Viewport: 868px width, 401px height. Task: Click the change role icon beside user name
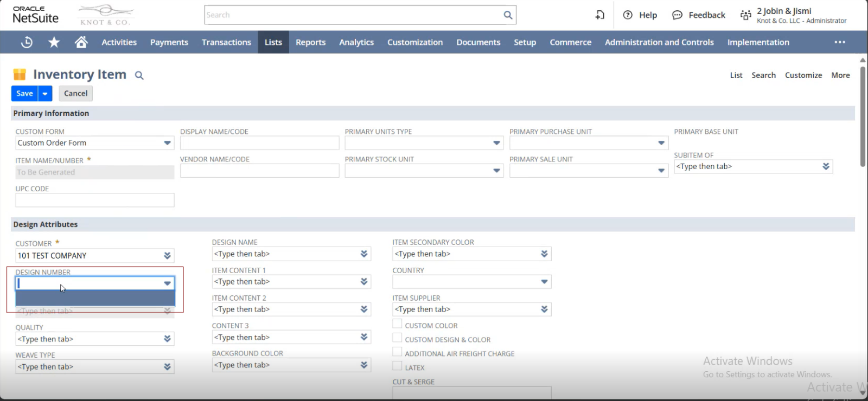(746, 15)
